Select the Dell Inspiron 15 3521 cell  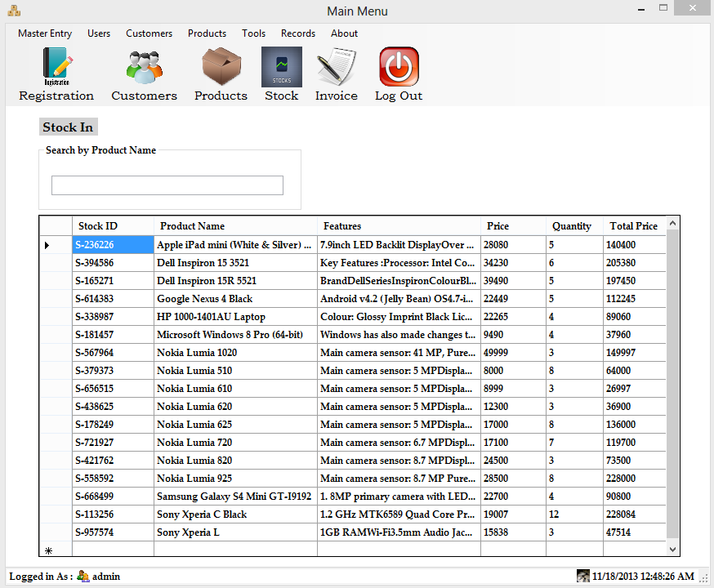pos(235,263)
